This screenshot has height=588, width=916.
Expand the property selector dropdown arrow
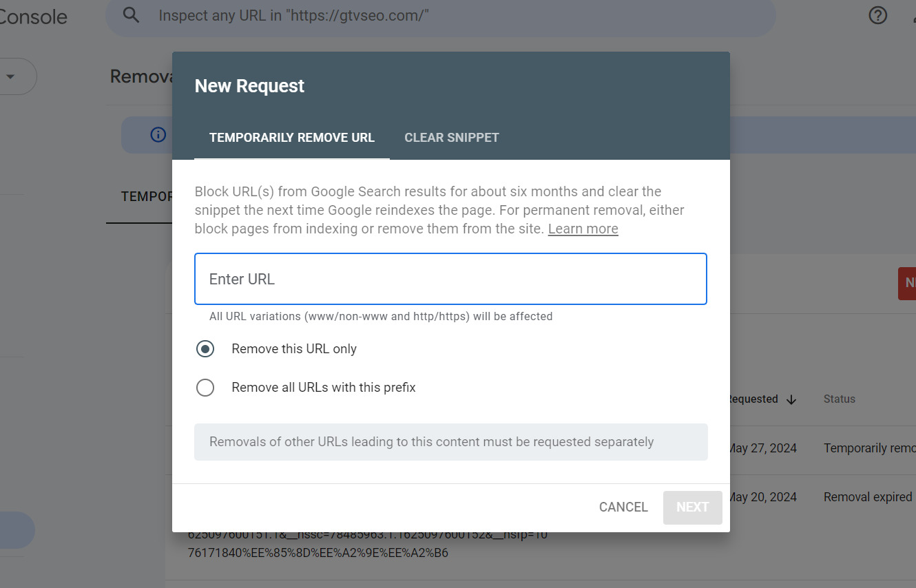point(10,76)
